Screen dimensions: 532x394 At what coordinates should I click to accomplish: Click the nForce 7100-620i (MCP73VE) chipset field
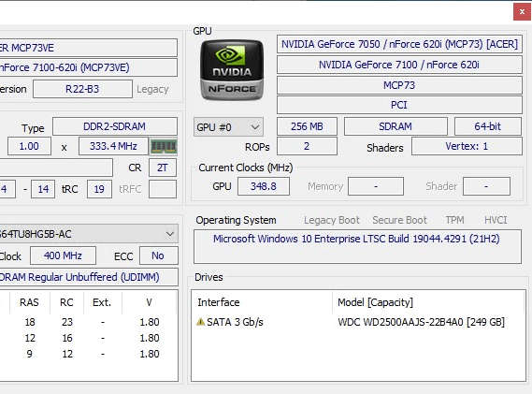click(x=89, y=67)
